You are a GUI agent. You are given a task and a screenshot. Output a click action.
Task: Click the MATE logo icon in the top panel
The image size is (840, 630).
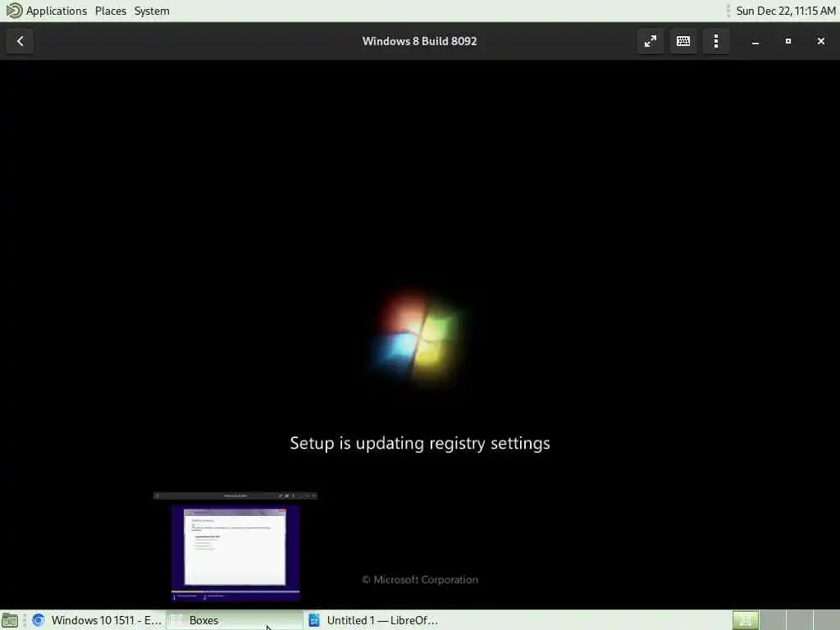(x=13, y=11)
